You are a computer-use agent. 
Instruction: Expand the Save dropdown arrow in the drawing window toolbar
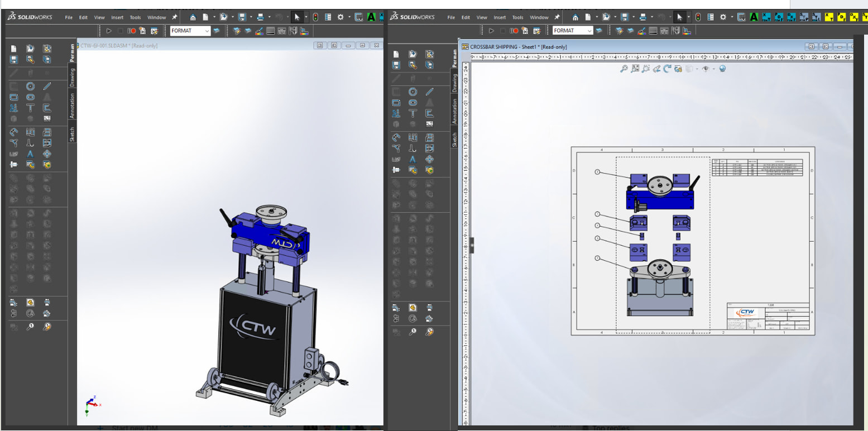(634, 17)
